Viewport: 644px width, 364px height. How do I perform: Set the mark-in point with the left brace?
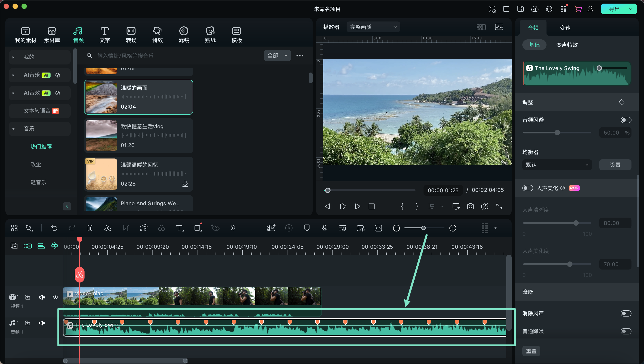[402, 206]
